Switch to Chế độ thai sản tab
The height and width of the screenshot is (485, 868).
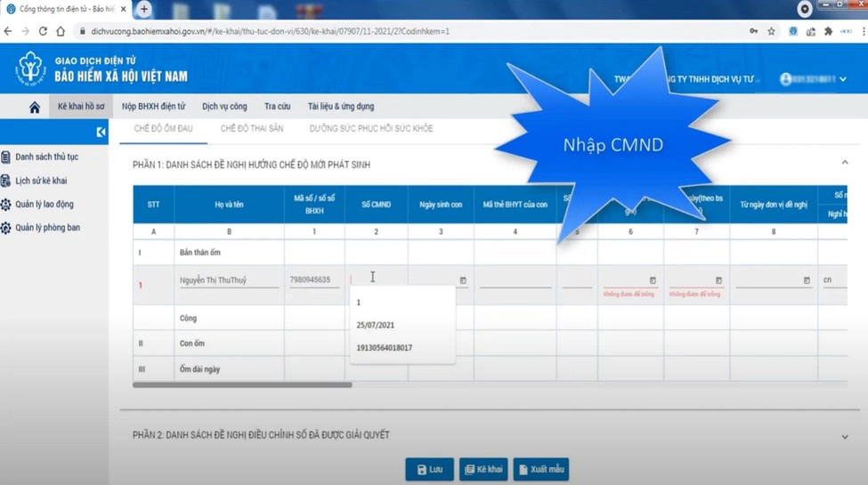click(252, 129)
